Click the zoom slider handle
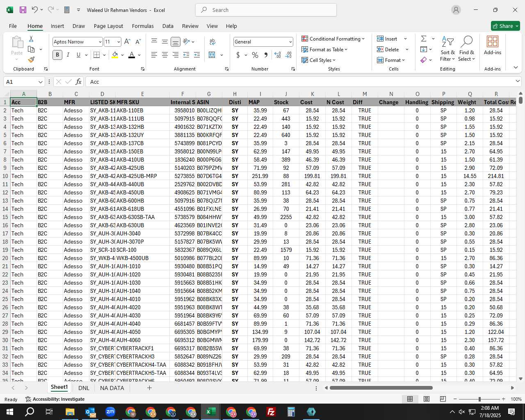525x420 pixels. point(479,399)
